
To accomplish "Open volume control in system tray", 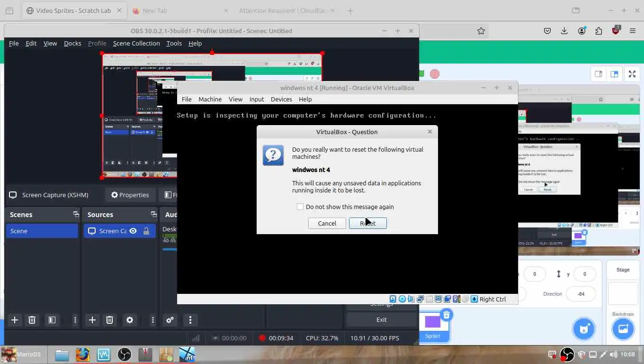I will pos(614,355).
